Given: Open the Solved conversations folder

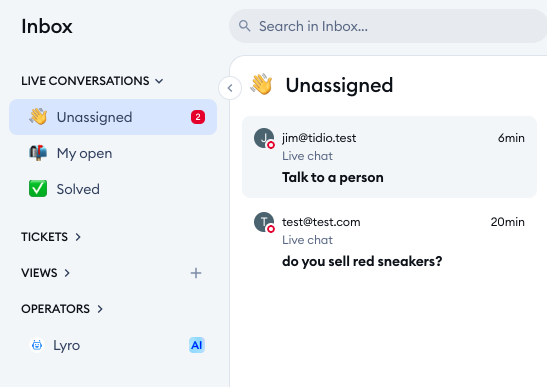Looking at the screenshot, I should 113,189.
